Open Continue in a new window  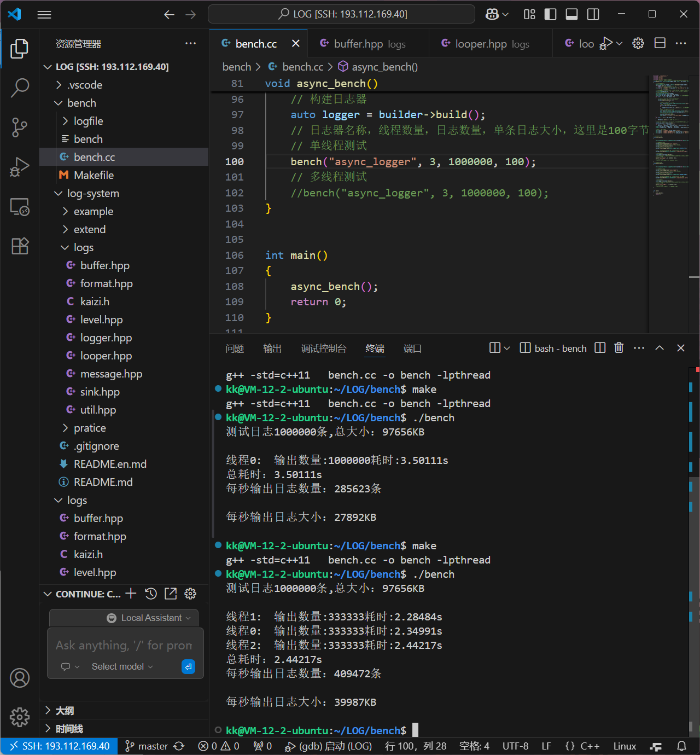tap(171, 594)
